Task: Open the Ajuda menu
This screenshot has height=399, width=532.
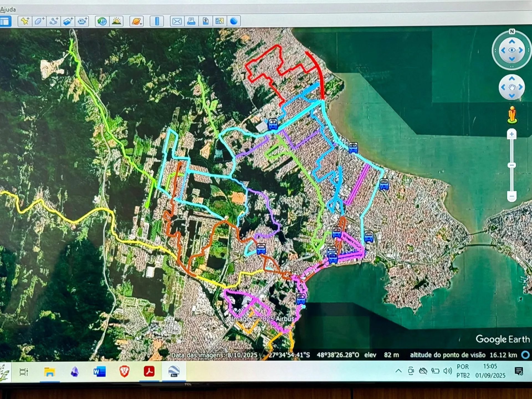Action: pyautogui.click(x=8, y=9)
